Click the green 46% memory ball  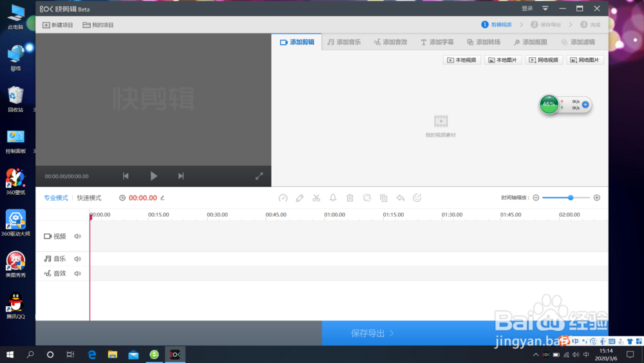pos(549,104)
